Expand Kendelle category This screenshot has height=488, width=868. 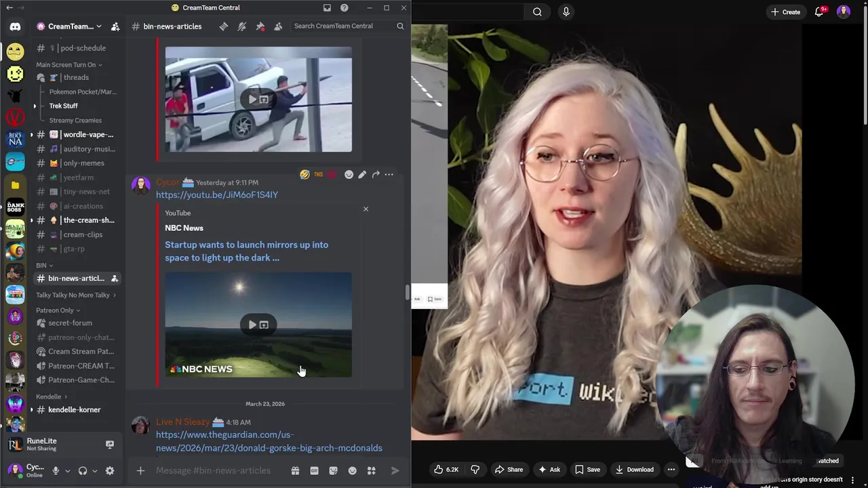(x=52, y=396)
